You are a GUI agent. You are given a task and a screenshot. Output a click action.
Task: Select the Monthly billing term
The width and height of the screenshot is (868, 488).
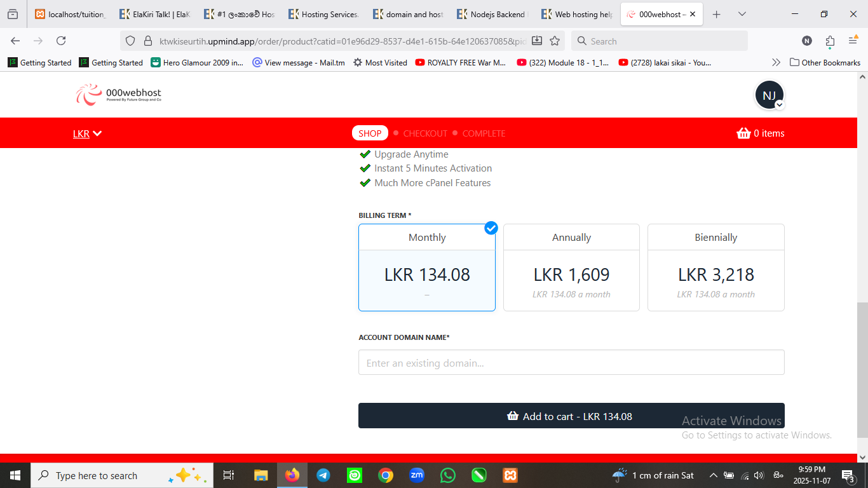(x=427, y=268)
